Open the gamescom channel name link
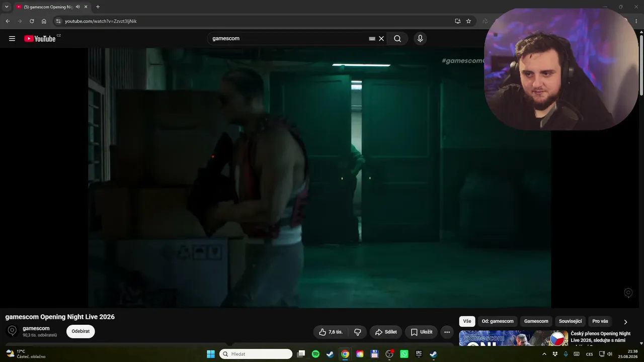The width and height of the screenshot is (644, 362). [36, 328]
